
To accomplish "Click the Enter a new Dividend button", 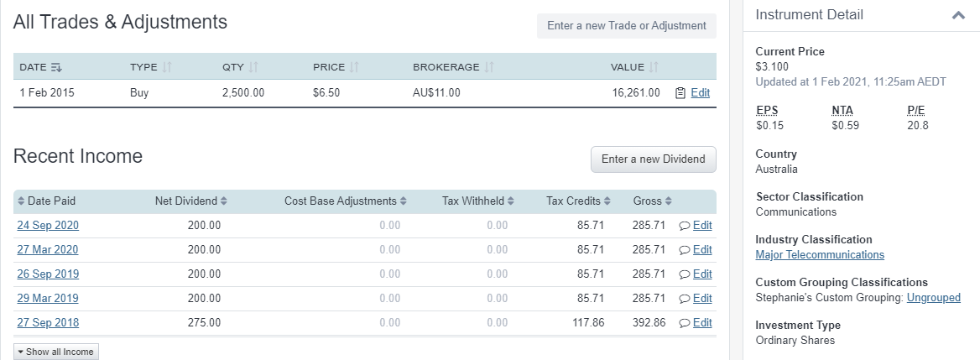I will [653, 159].
